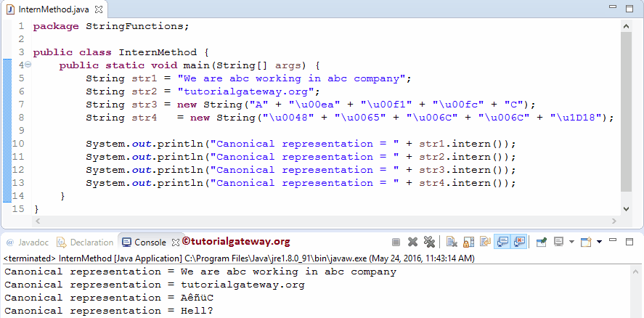Close the InternMethod.java editor tab
Image resolution: width=644 pixels, height=318 pixels.
99,9
